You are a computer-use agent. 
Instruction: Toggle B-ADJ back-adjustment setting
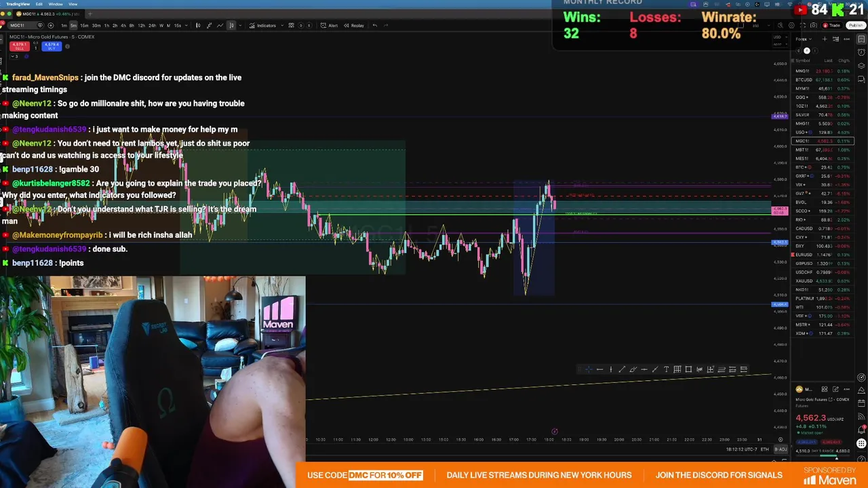(x=781, y=449)
